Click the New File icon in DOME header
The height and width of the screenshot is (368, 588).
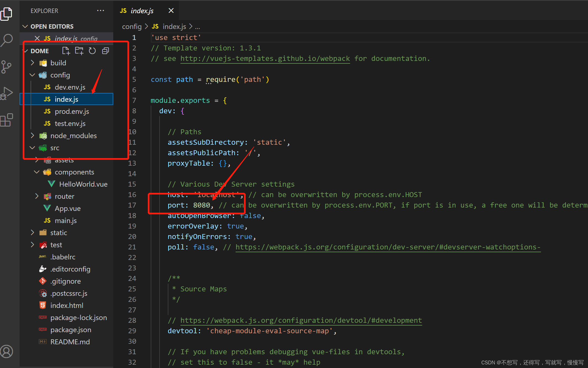(x=66, y=51)
